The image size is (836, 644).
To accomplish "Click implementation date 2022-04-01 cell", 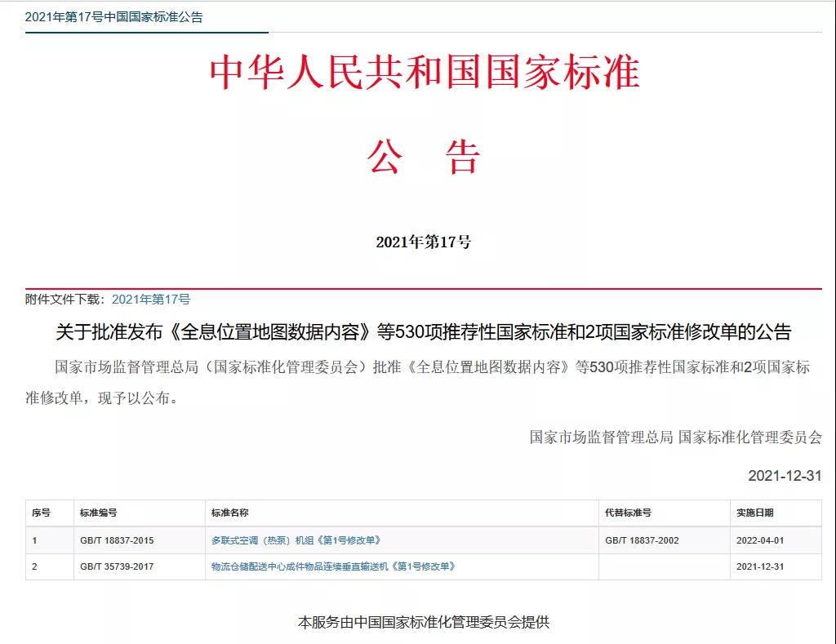I will tap(759, 540).
